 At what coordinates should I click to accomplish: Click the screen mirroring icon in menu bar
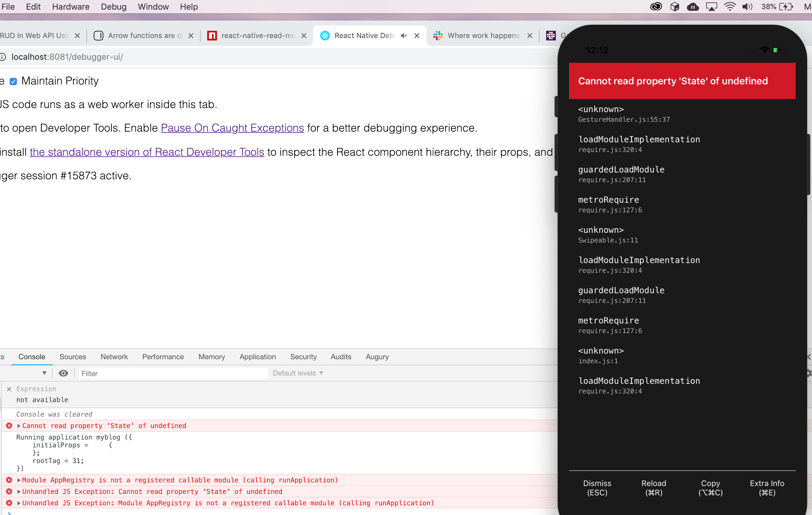coord(711,6)
